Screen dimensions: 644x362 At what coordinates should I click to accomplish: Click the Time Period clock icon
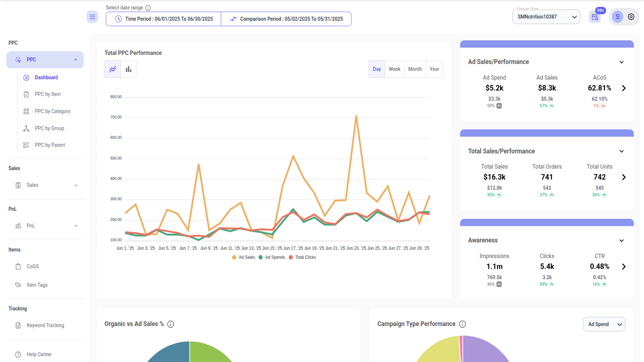(x=118, y=19)
